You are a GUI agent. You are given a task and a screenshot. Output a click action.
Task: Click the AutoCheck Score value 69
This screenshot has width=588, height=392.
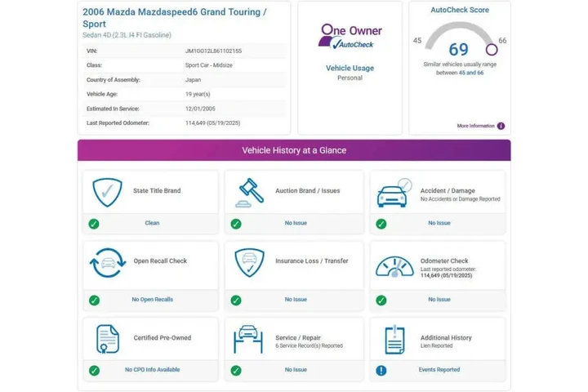point(458,50)
